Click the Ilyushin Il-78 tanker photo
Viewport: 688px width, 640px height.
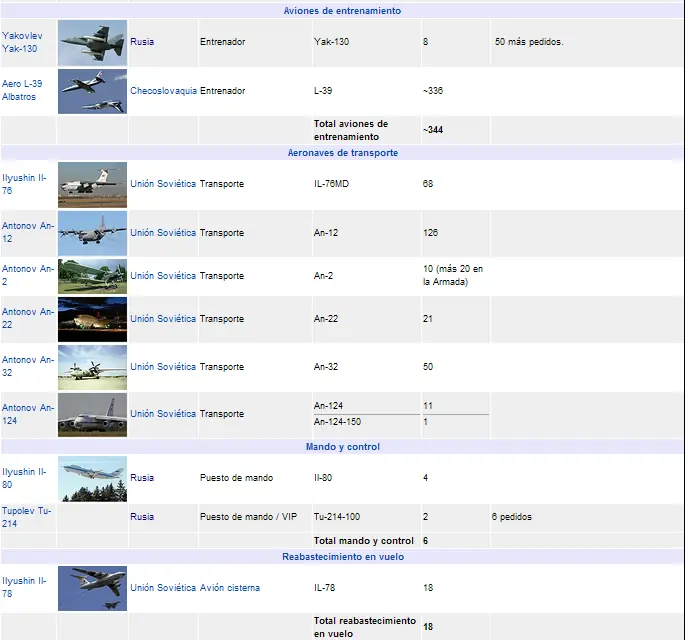pyautogui.click(x=92, y=588)
